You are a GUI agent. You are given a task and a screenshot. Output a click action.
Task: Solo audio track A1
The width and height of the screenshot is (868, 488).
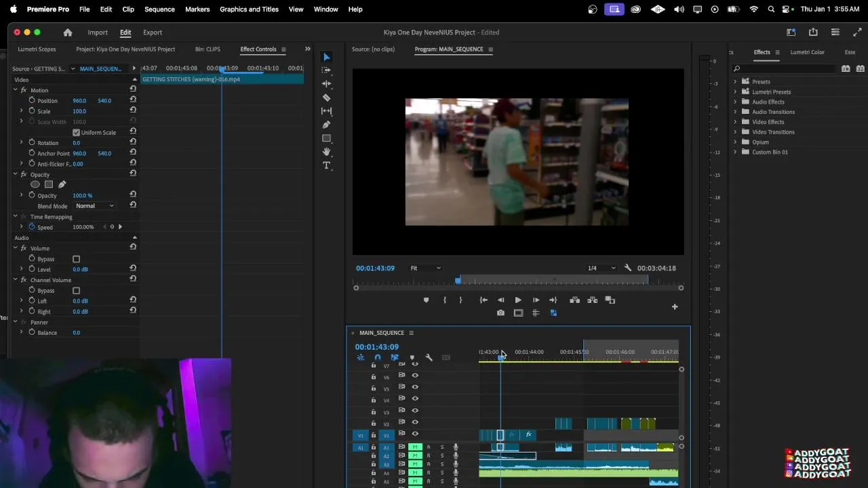(441, 447)
